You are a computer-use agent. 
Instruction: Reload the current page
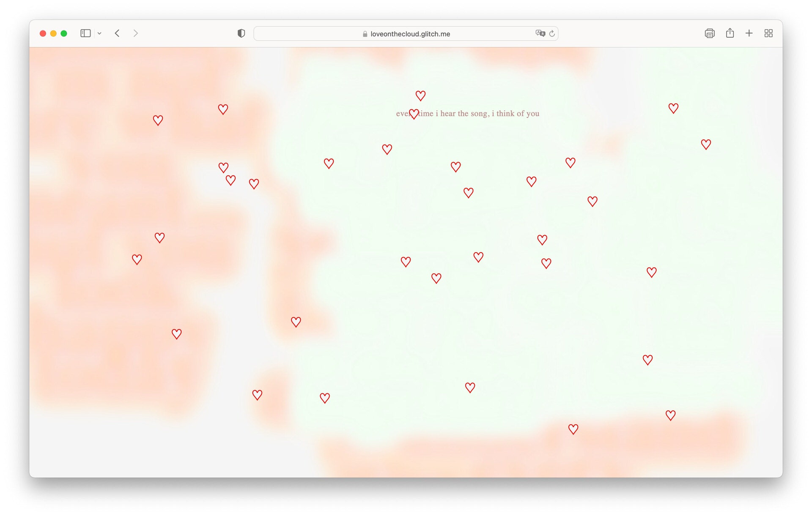click(552, 33)
